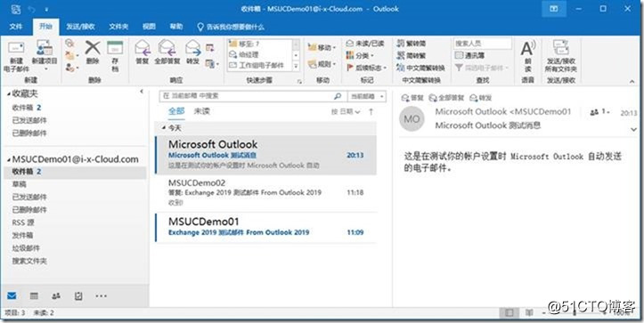Image resolution: width=644 pixels, height=323 pixels.
Task: Collapse the 收藏夹 favorites section
Action: [x=9, y=94]
